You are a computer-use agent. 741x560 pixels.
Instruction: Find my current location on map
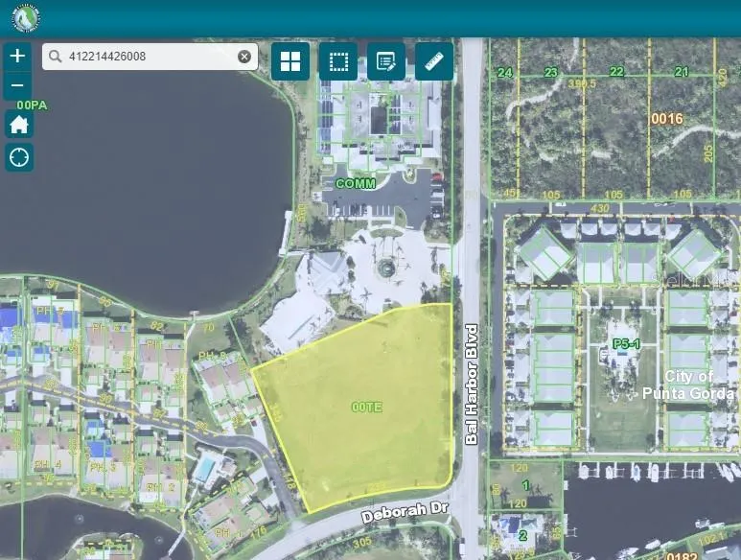tap(19, 157)
